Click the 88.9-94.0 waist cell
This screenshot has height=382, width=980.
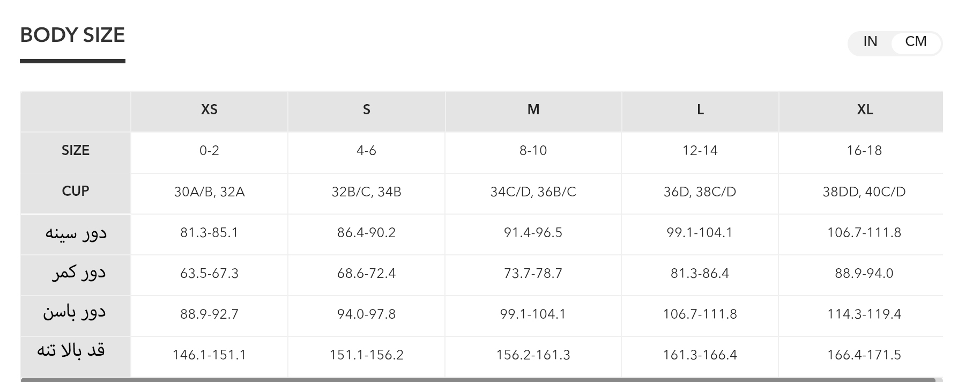[864, 274]
